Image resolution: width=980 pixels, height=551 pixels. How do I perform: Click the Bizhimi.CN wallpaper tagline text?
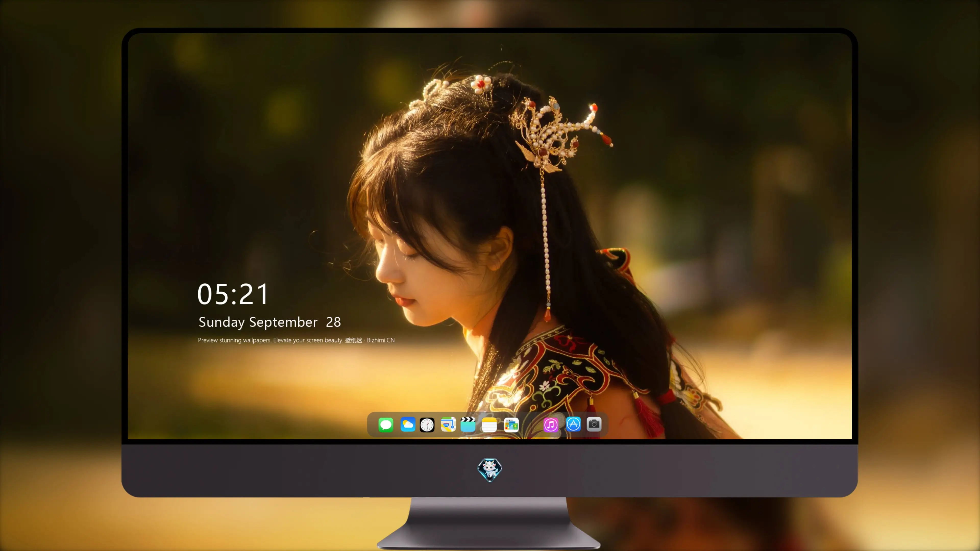(x=296, y=340)
